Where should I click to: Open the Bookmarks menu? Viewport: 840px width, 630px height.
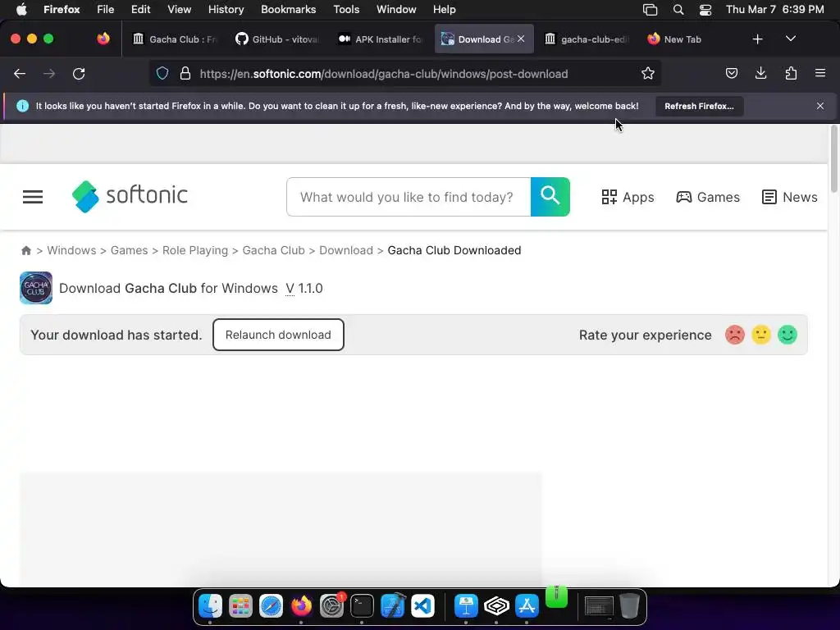point(288,10)
